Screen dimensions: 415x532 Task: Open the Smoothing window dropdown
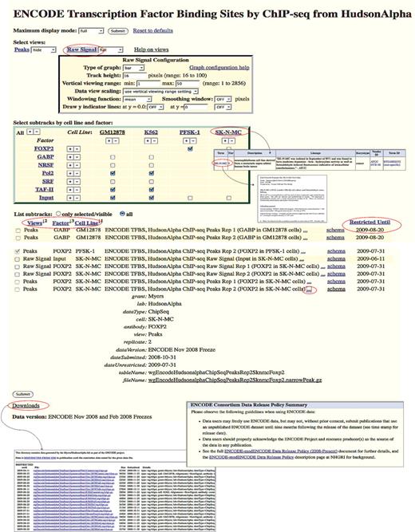[223, 99]
